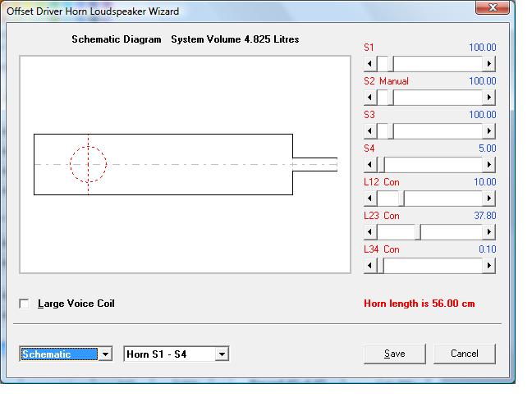532x402 pixels.
Task: Click the L23 Con label
Action: (x=382, y=216)
